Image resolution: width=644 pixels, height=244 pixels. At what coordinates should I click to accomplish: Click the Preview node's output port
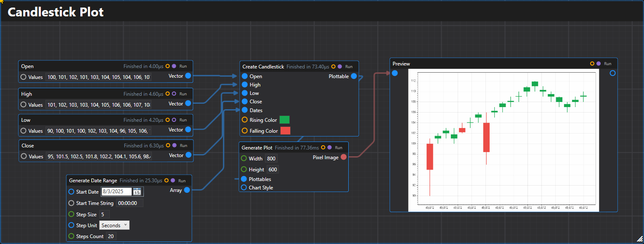tap(612, 73)
